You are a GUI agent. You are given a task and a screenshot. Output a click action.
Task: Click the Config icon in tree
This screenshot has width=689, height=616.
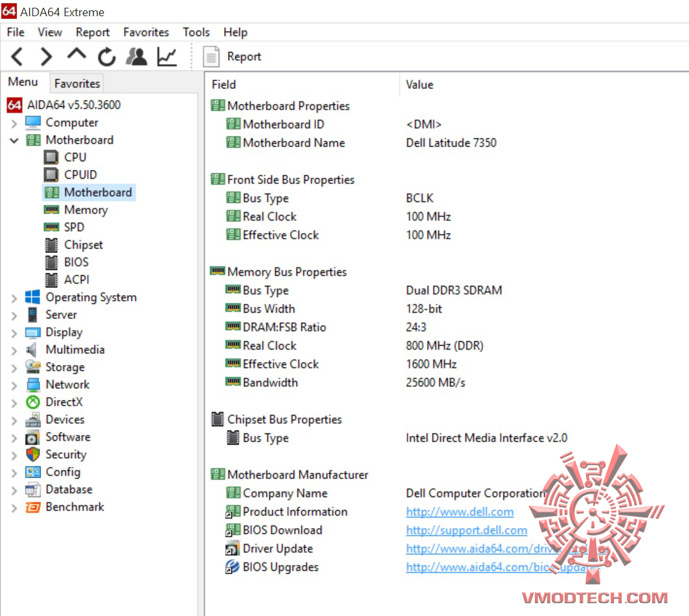click(33, 472)
